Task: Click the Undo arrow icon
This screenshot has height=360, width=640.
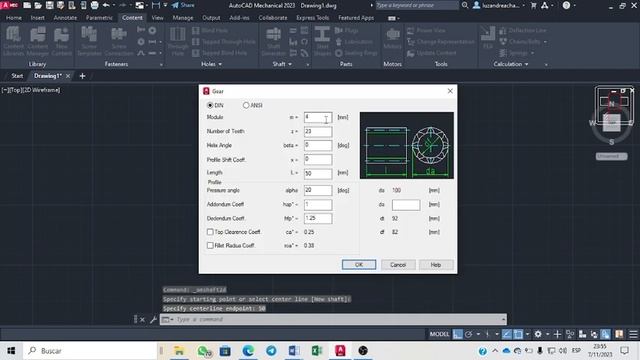Action: point(106,5)
